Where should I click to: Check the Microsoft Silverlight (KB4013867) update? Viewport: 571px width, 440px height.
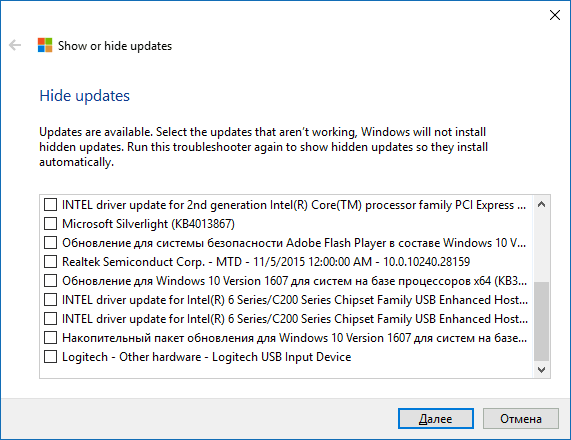pos(50,223)
